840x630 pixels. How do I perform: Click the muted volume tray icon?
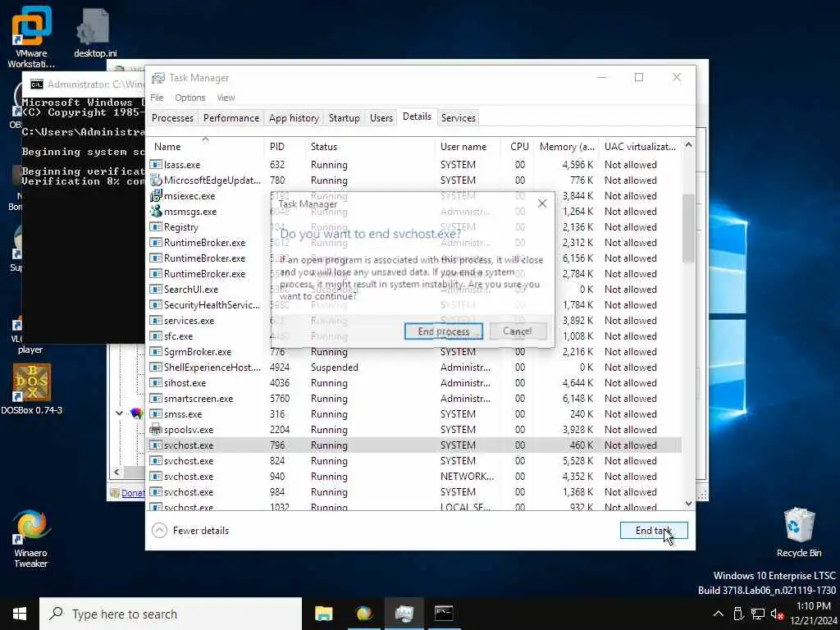[x=777, y=614]
